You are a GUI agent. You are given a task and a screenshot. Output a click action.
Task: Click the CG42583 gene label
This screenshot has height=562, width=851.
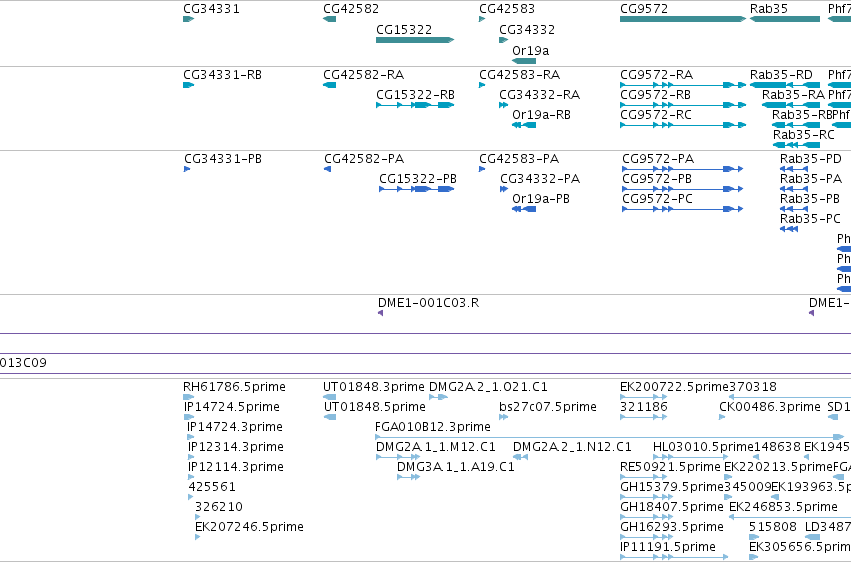(506, 9)
